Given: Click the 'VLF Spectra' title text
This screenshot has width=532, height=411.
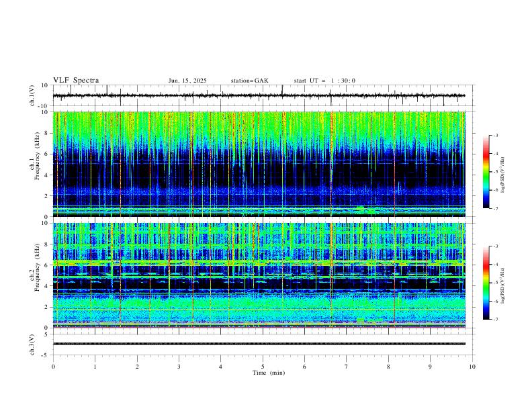Looking at the screenshot, I should point(76,81).
